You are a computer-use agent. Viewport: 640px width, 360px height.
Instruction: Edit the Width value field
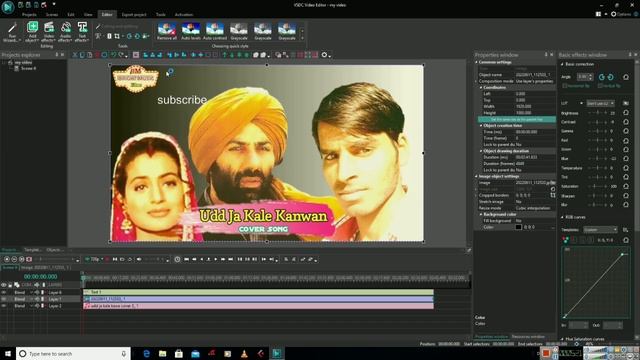535,107
